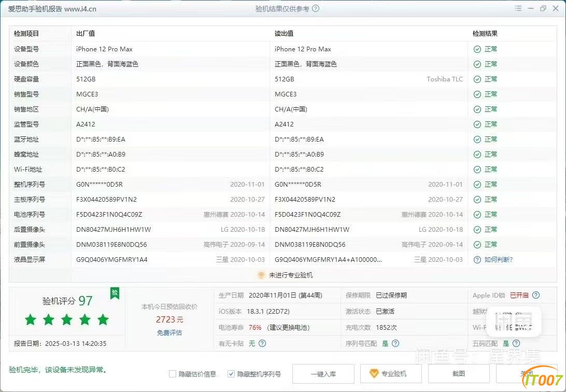Screen dimensions: 566x392
Task: Click the green check icon in 前置摄像头 row
Action: [477, 245]
